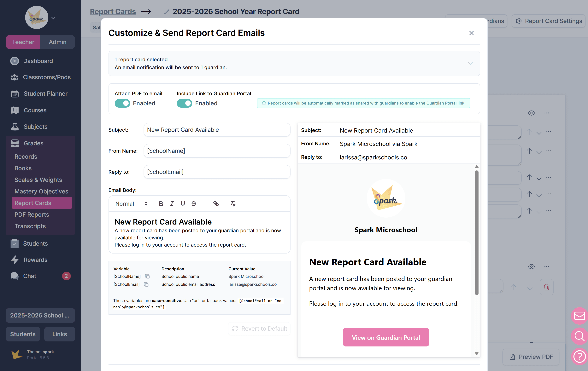Image resolution: width=588 pixels, height=371 pixels.
Task: Click View on Guardian Portal button
Action: tap(386, 337)
